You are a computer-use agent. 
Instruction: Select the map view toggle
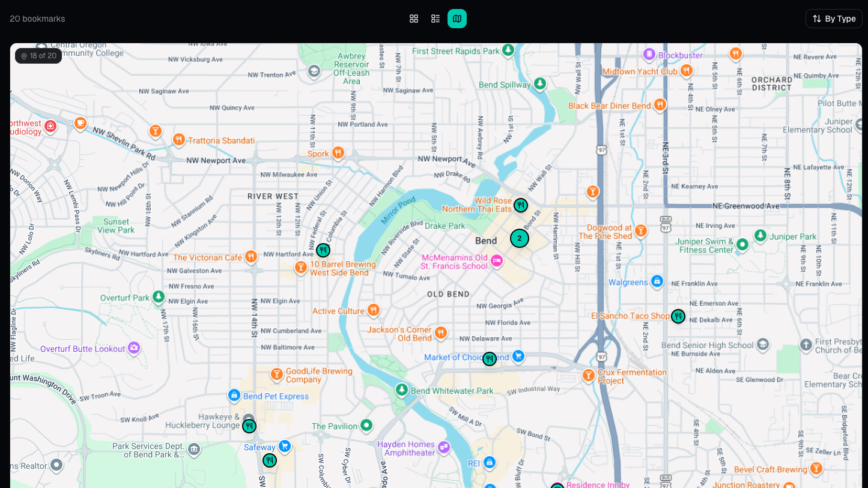coord(457,19)
